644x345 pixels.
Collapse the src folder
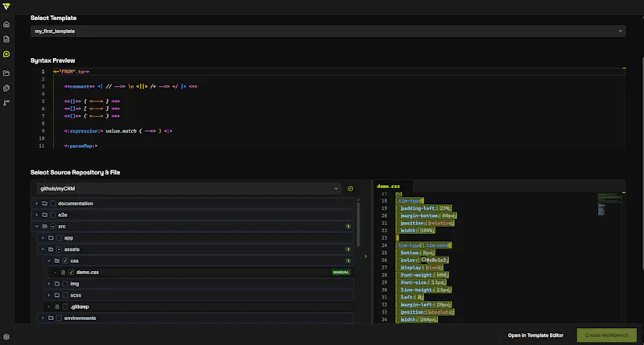[36, 227]
